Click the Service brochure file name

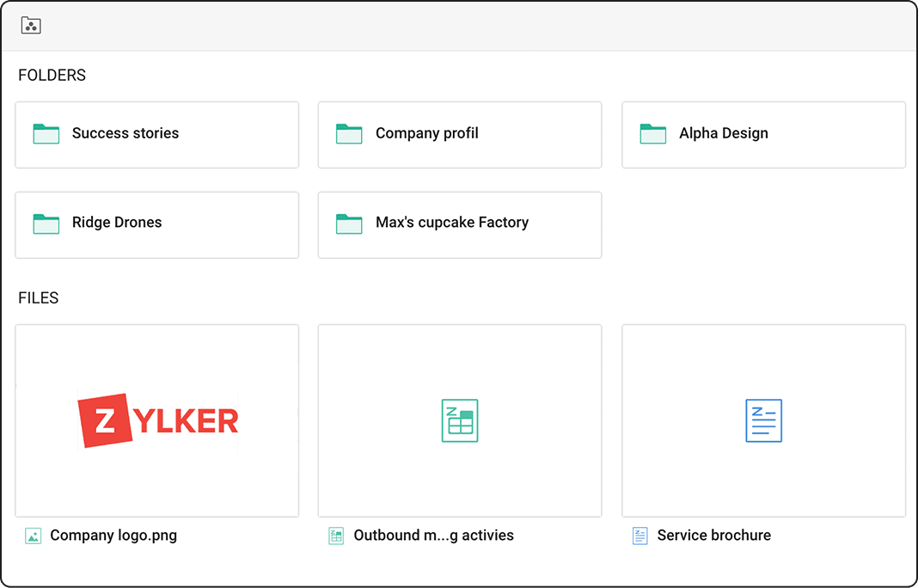pyautogui.click(x=713, y=536)
